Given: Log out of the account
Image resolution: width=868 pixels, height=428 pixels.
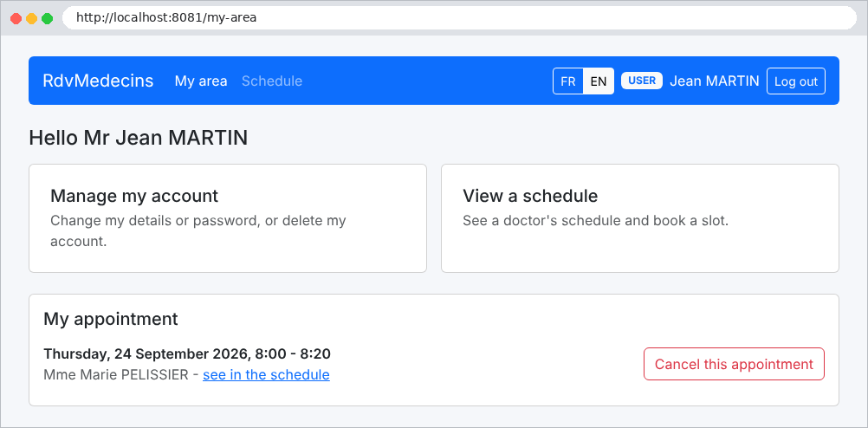Looking at the screenshot, I should point(795,81).
